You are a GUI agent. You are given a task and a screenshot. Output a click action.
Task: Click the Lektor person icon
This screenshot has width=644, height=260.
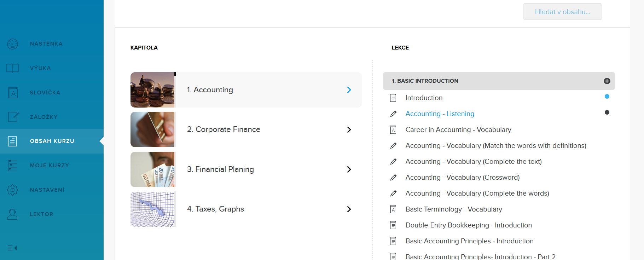13,214
